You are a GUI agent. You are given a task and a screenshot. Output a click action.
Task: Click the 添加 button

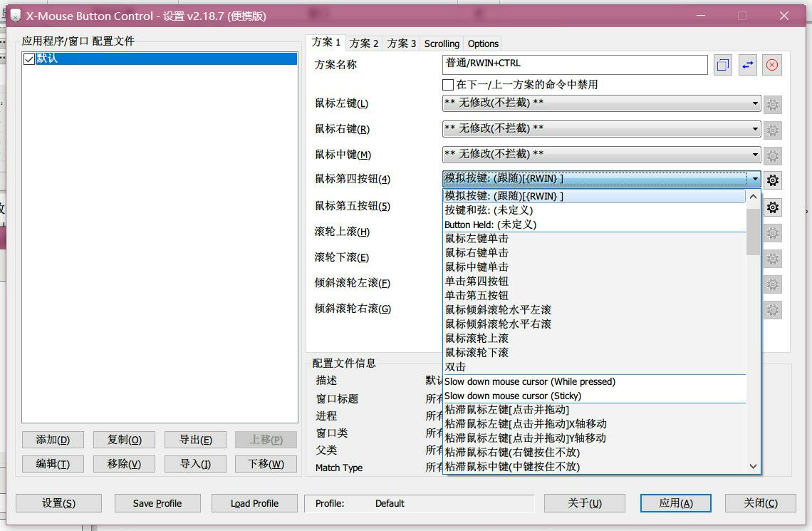(52, 440)
